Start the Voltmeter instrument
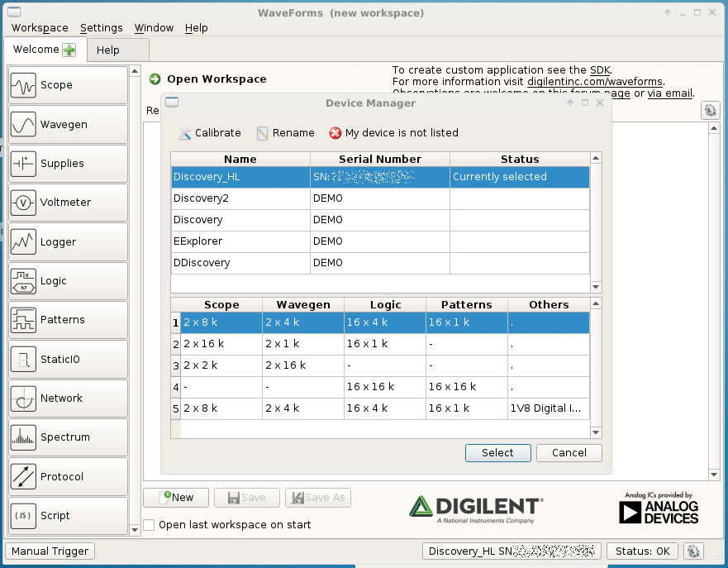 click(x=68, y=203)
